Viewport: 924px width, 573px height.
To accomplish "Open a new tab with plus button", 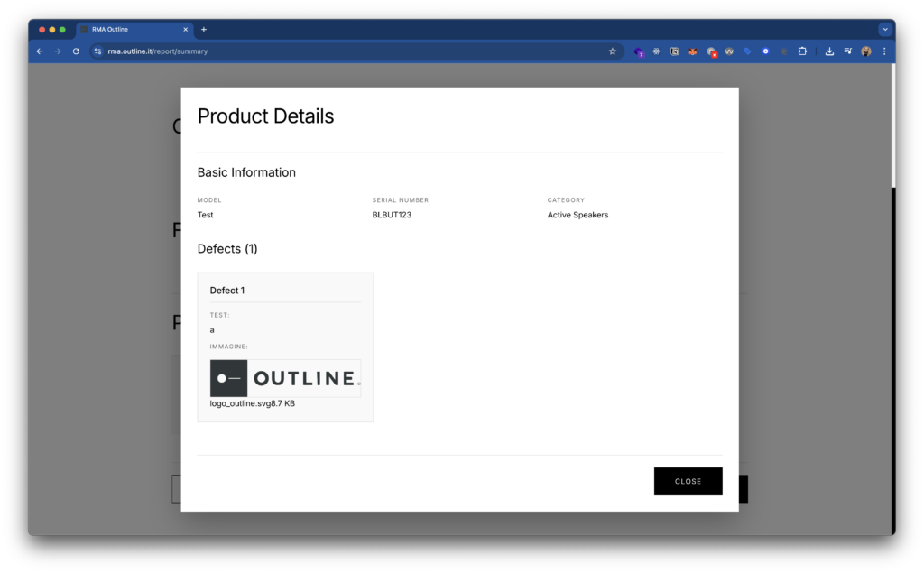I will point(204,29).
